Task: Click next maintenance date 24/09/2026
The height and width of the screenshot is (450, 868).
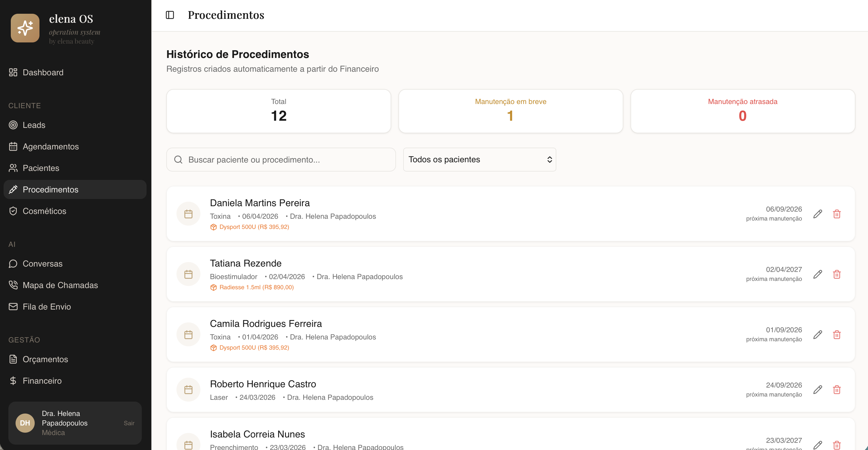Action: point(784,385)
